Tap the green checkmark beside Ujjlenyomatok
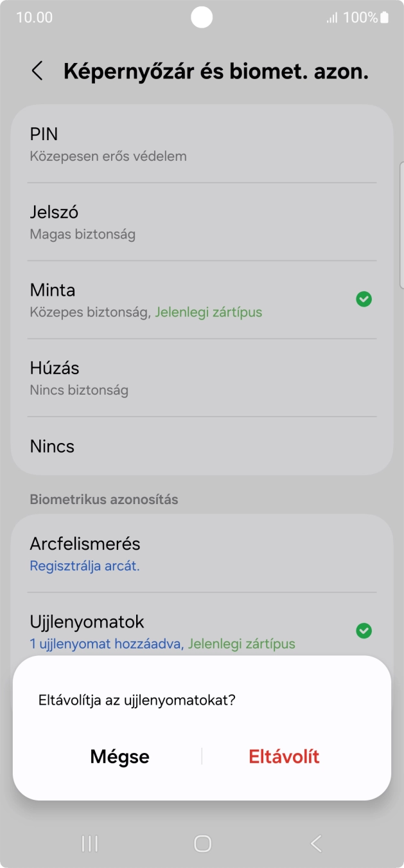 pos(364,631)
